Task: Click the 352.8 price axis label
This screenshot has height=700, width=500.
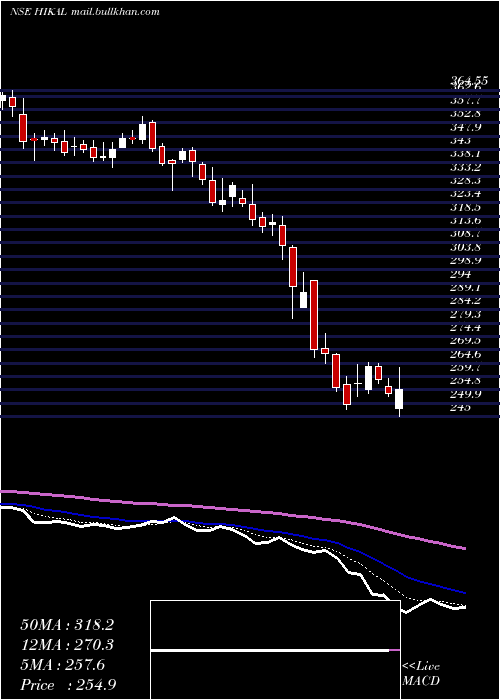Action: coord(465,114)
